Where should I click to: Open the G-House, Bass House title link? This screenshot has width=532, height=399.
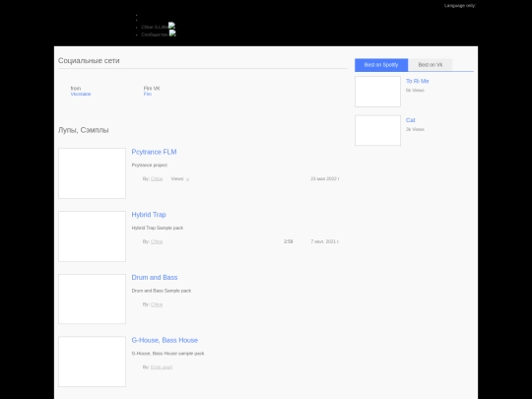click(x=165, y=340)
